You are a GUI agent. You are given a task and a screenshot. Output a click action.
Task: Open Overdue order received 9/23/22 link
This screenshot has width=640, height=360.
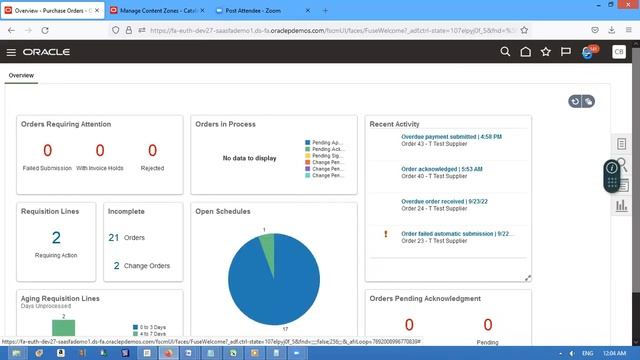tap(444, 201)
